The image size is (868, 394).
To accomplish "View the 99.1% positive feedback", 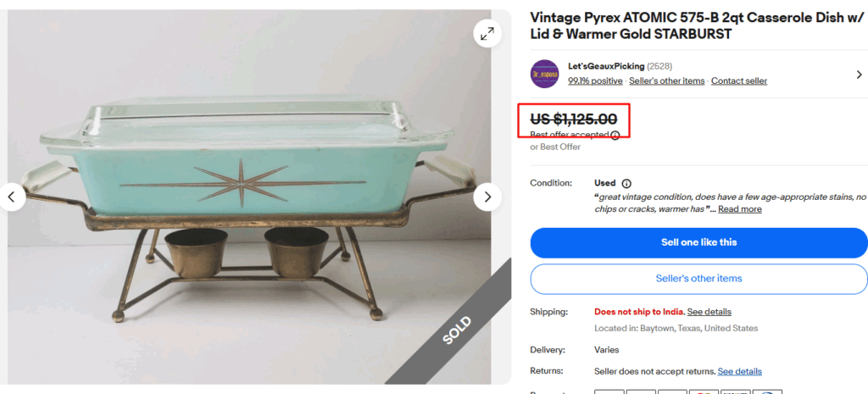I will (595, 81).
